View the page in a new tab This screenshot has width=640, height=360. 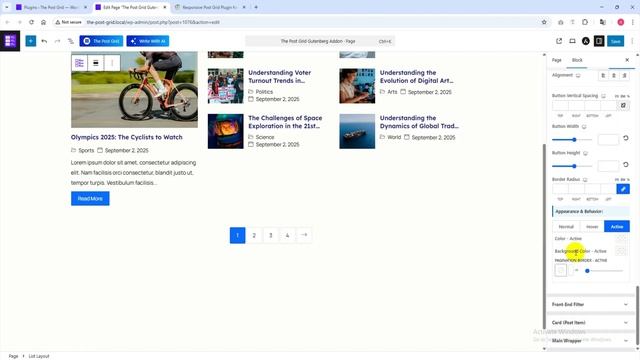point(559,41)
